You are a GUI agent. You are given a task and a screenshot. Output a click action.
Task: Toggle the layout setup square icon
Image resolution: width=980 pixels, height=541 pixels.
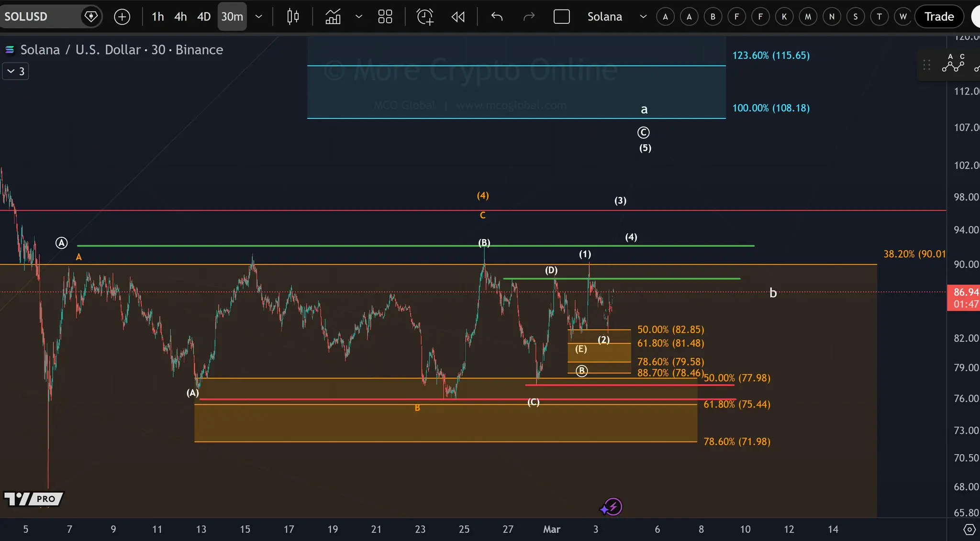pyautogui.click(x=561, y=17)
